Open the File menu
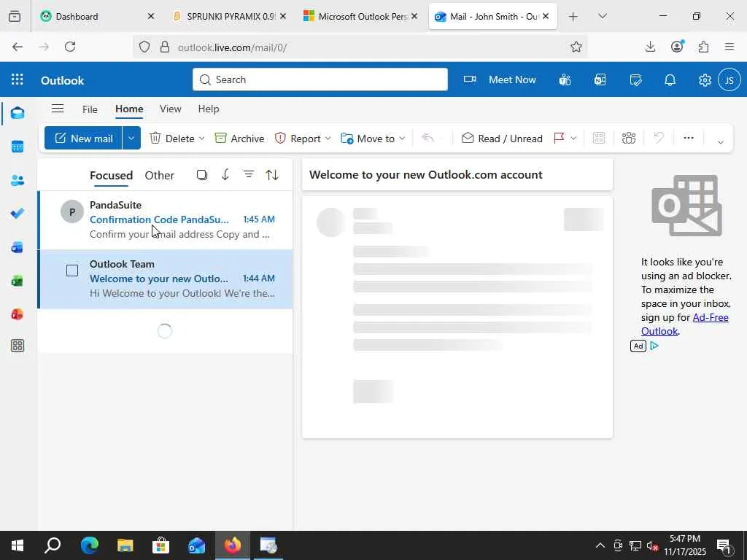Image resolution: width=747 pixels, height=560 pixels. 90,109
